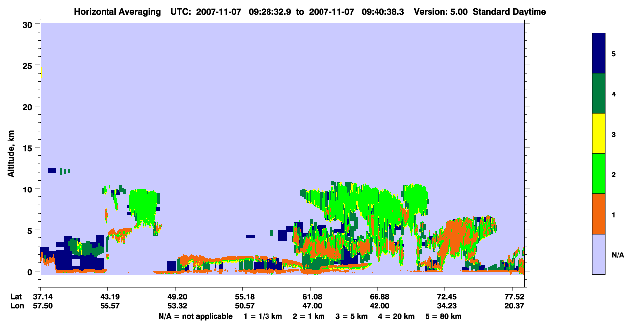Click the 'Lat' row label
This screenshot has height=330, width=644.
[x=16, y=297]
